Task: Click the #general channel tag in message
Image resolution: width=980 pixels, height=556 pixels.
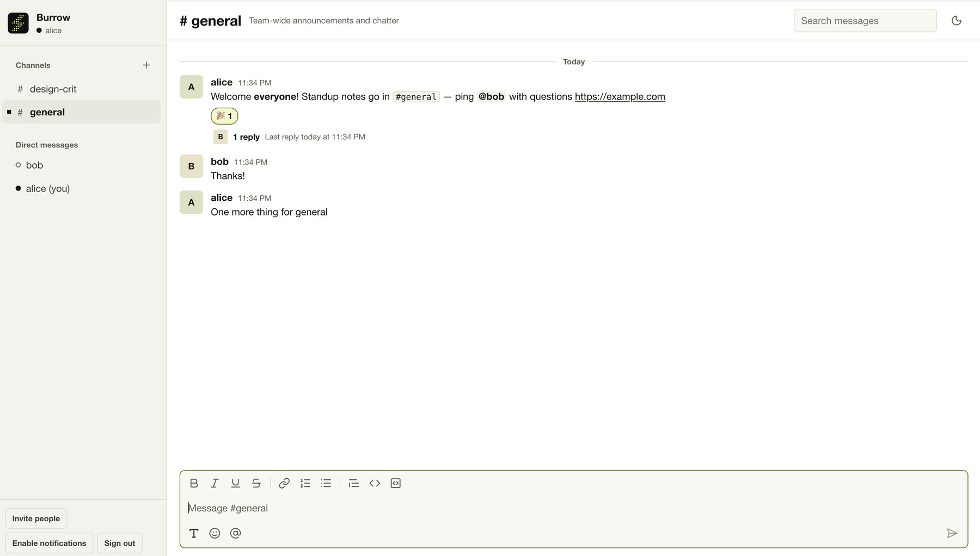Action: 416,97
